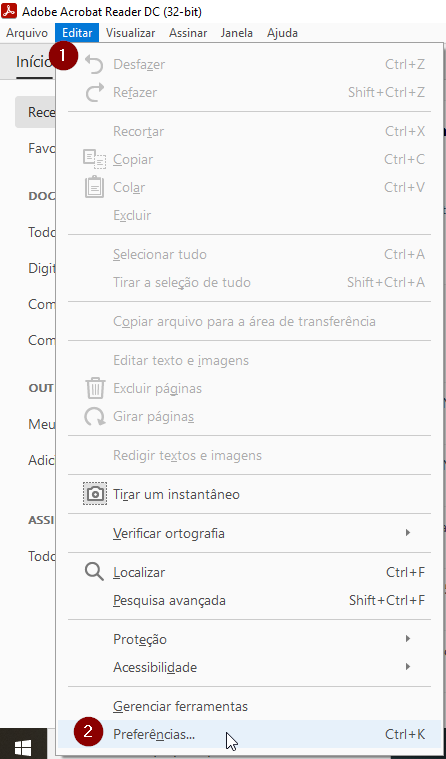Open the Visualizar menu

(131, 33)
